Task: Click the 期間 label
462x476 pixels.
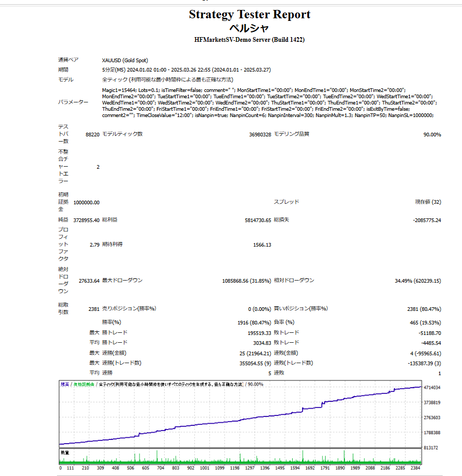Action: [x=63, y=69]
